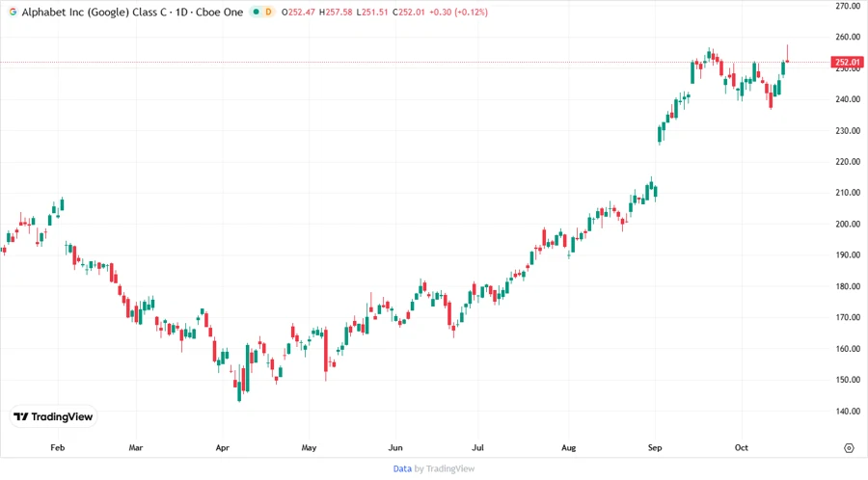Click the latest candle at the chart's right edge
The width and height of the screenshot is (868, 480).
tap(788, 55)
